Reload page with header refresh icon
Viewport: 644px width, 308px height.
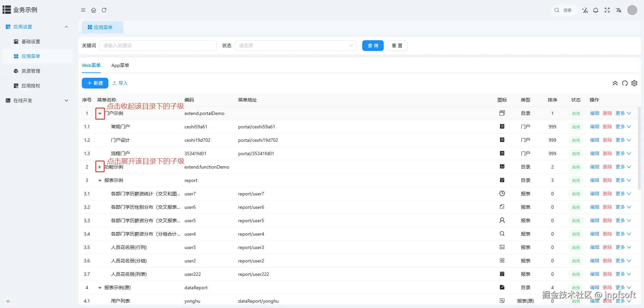(x=104, y=10)
